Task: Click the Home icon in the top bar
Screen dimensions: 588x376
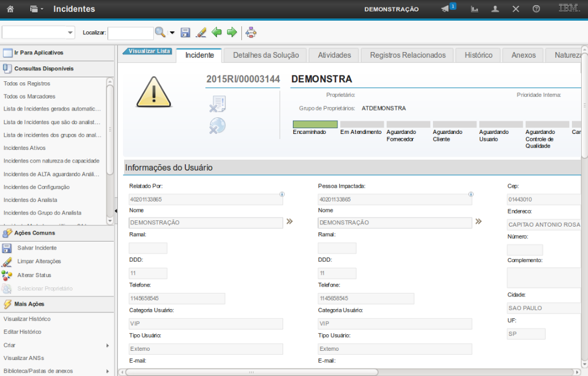Action: pos(10,9)
